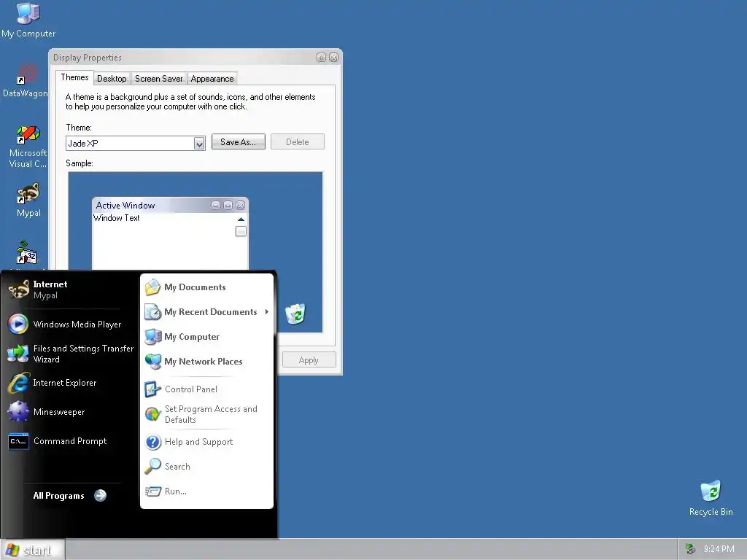Open My Computer desktop icon
Viewport: 747px width, 560px height.
pos(28,20)
